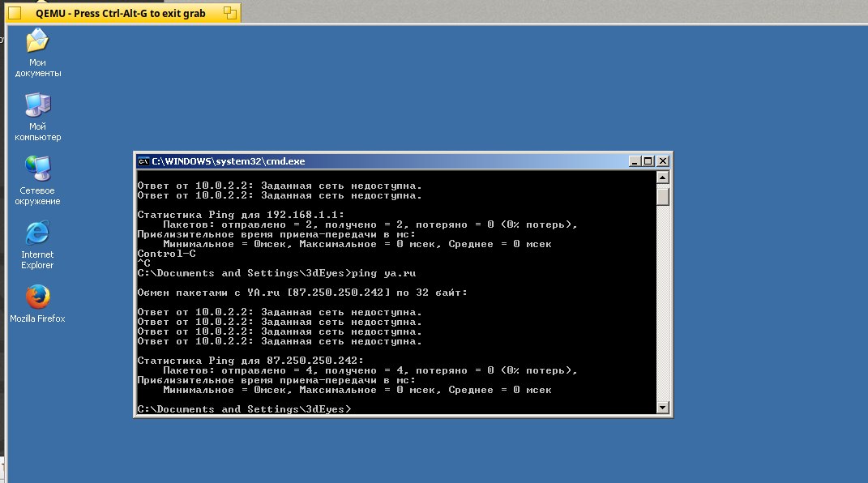Close the cmd.exe window
The width and height of the screenshot is (868, 483).
(663, 161)
